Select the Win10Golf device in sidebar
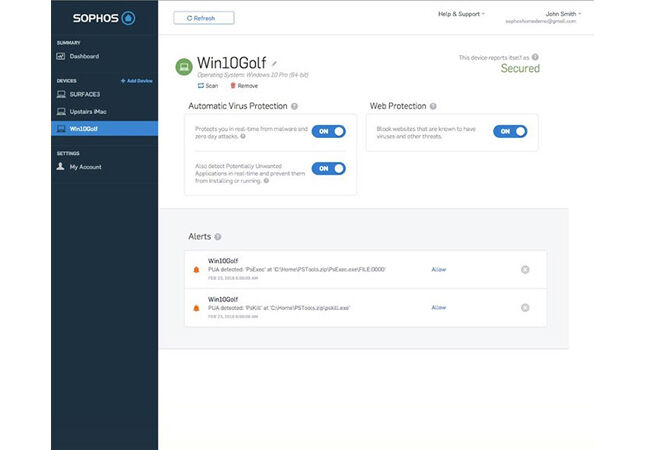The image size is (650, 450). point(104,129)
